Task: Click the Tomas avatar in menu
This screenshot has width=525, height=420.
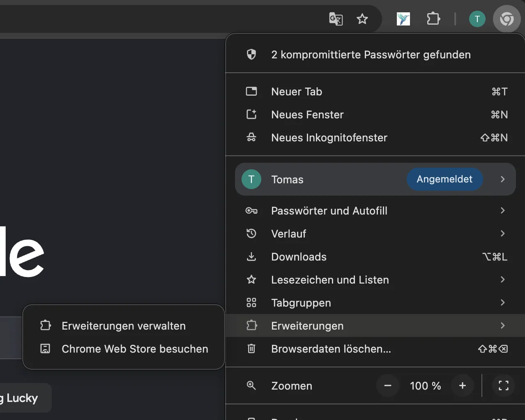Action: pyautogui.click(x=251, y=179)
